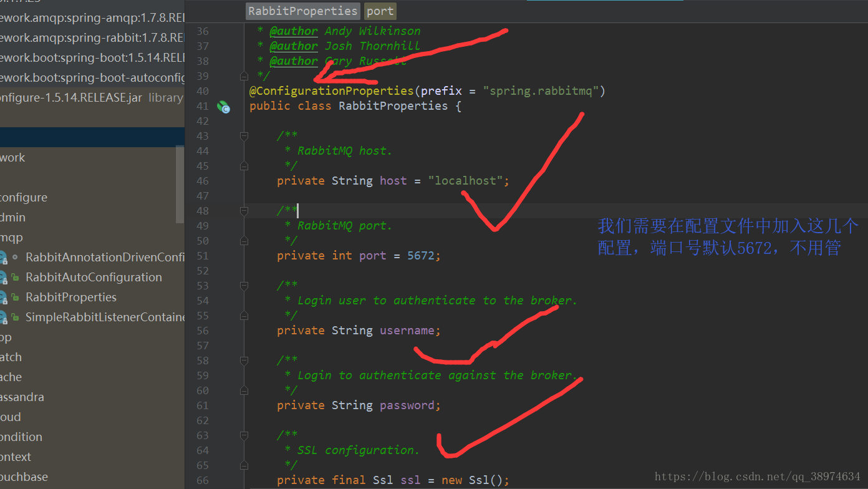Click the "localhost" string value

(x=465, y=181)
